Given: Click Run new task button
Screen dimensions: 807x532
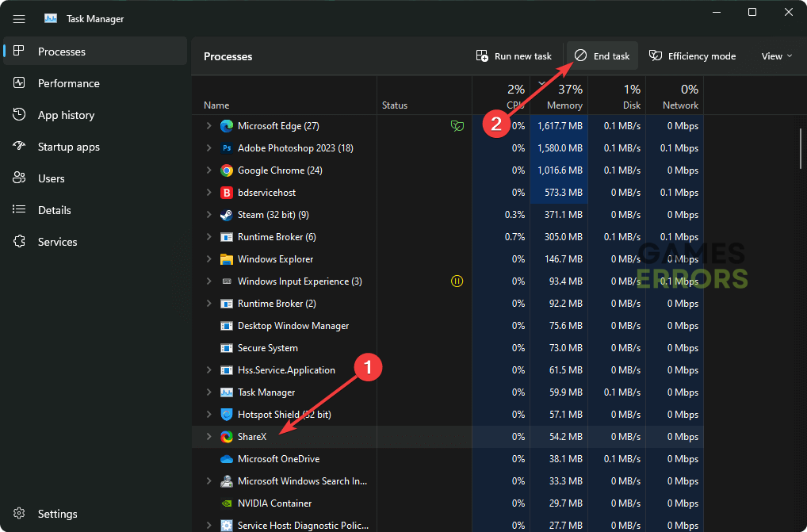Looking at the screenshot, I should point(514,56).
